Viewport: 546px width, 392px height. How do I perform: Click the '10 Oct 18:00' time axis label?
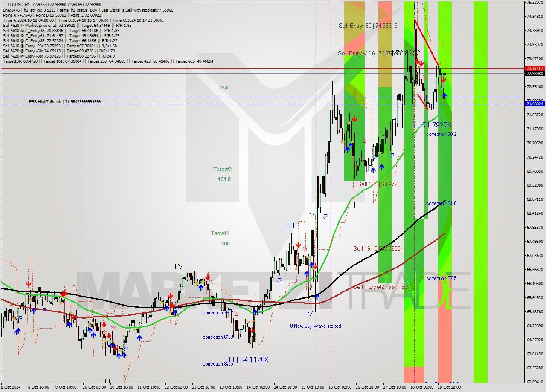(122, 387)
